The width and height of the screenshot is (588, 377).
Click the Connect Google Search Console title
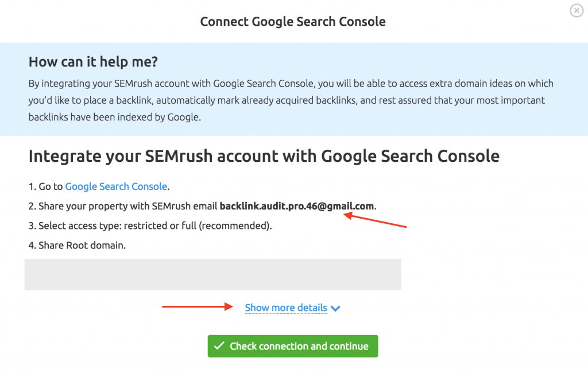[293, 22]
